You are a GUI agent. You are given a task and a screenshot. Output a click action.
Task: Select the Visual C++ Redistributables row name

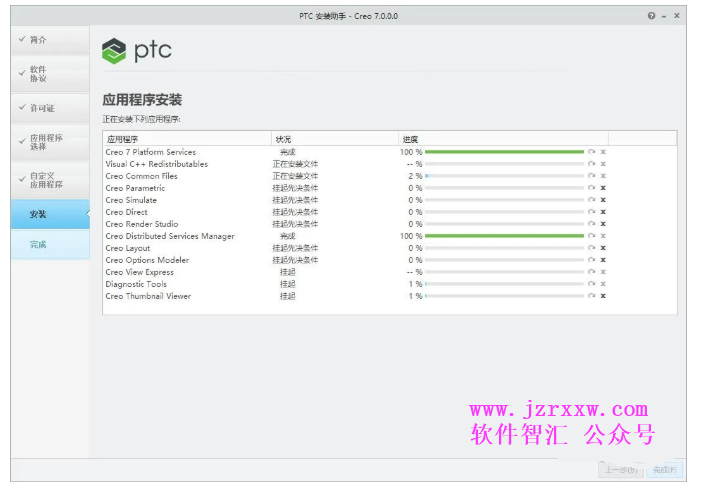coord(157,164)
